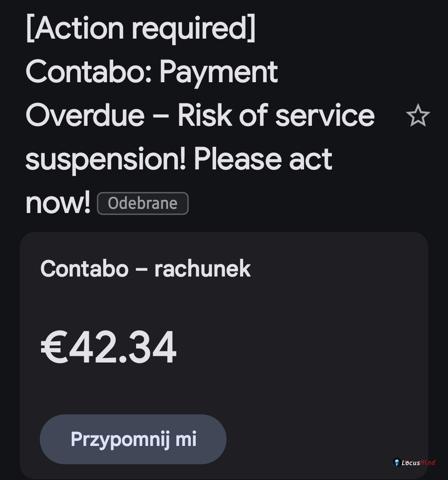
Task: Open the Contabo – rachunek card title
Action: pyautogui.click(x=145, y=269)
